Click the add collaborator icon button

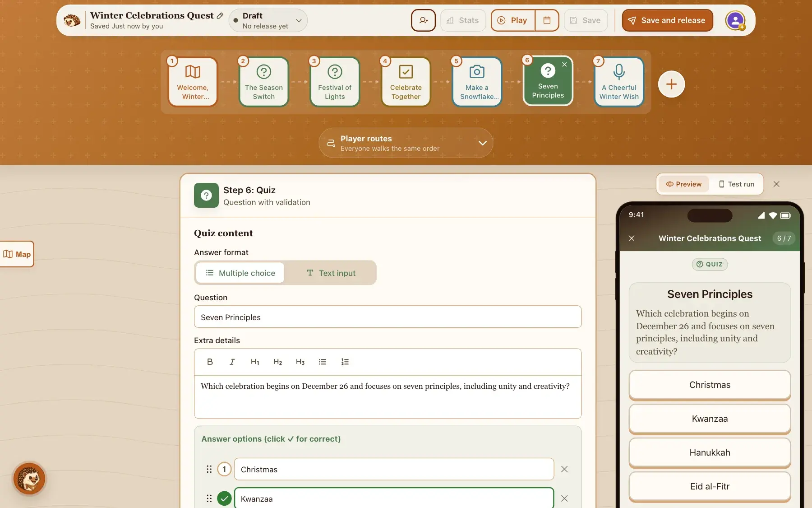point(423,20)
